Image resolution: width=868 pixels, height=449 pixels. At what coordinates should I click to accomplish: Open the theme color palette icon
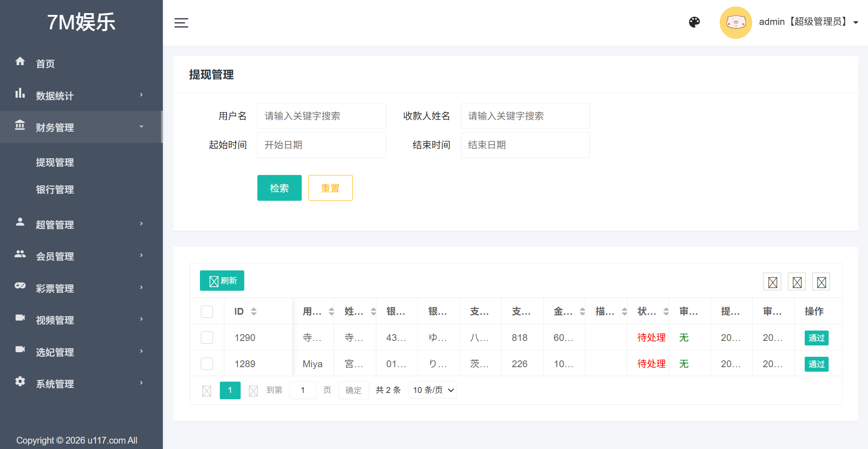[694, 22]
